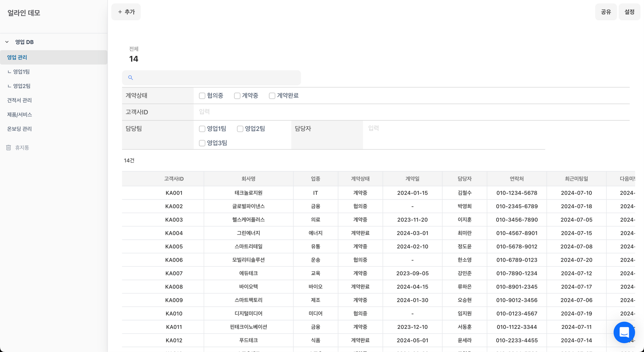Select the 스마트팩토리 cell
644x352 pixels.
(x=248, y=300)
